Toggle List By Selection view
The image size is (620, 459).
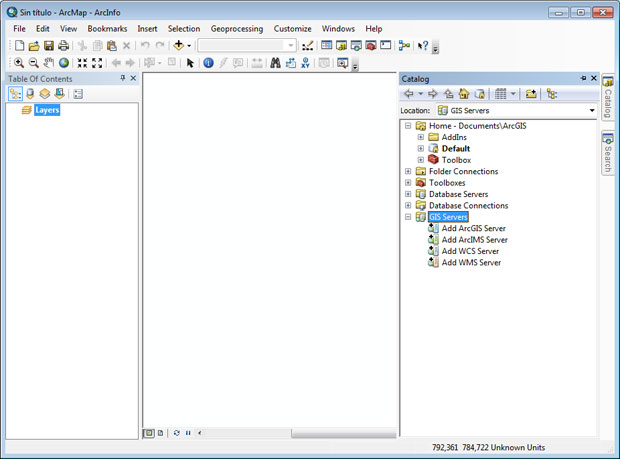pyautogui.click(x=60, y=94)
